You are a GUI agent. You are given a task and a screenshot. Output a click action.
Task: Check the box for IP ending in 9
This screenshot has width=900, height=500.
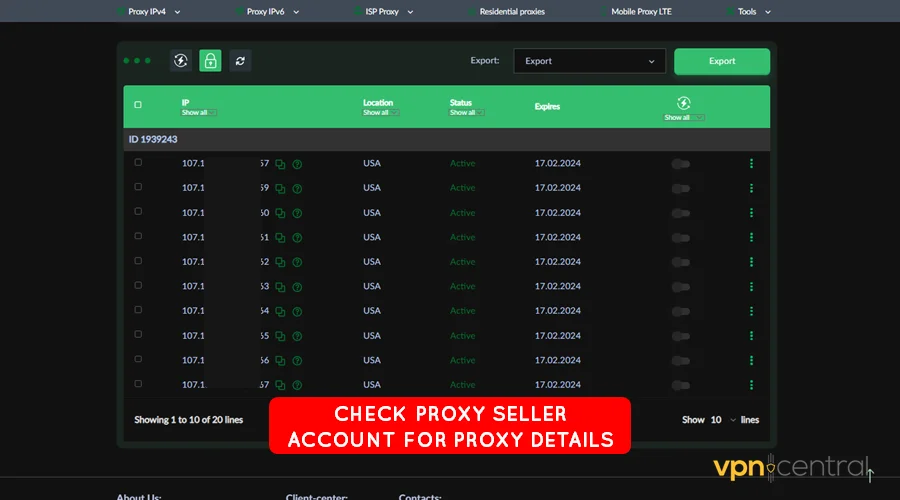pos(138,187)
